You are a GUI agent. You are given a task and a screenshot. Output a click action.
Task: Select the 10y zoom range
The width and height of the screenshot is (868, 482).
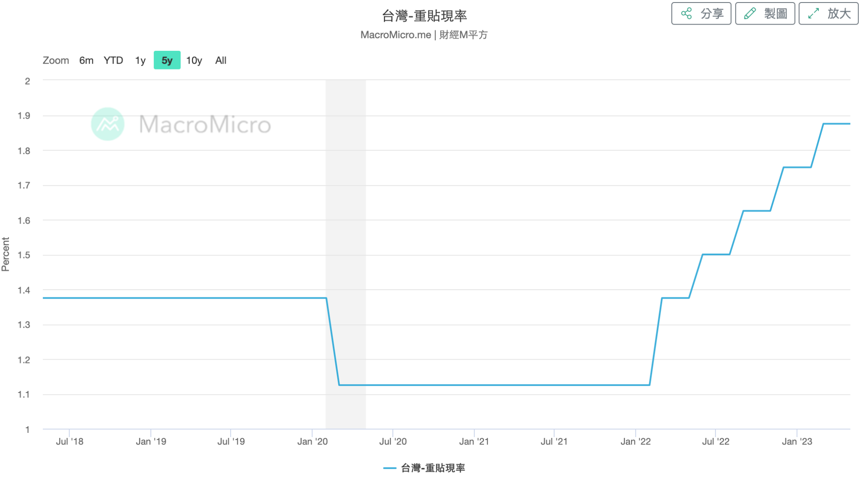click(194, 60)
